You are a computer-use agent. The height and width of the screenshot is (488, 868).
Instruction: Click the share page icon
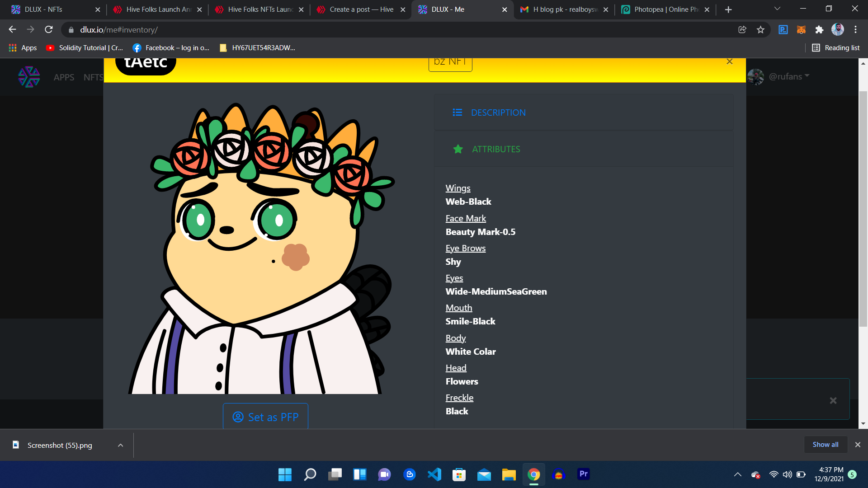[742, 30]
